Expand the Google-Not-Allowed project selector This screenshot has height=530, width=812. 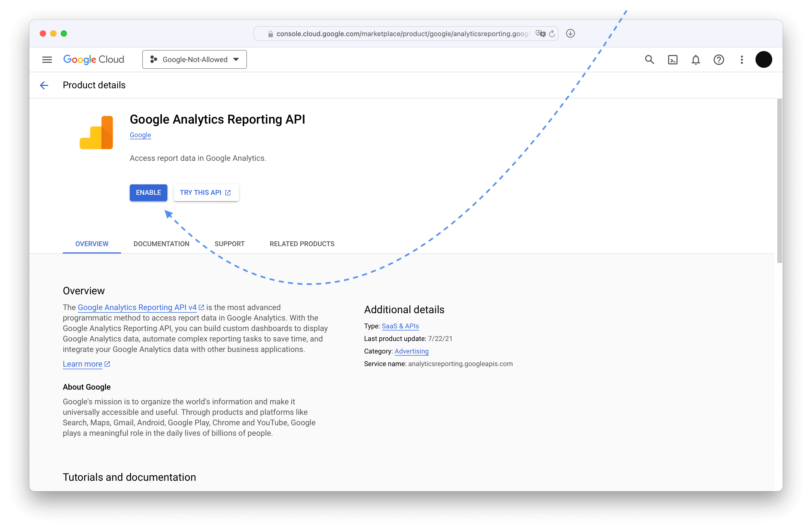pos(194,59)
